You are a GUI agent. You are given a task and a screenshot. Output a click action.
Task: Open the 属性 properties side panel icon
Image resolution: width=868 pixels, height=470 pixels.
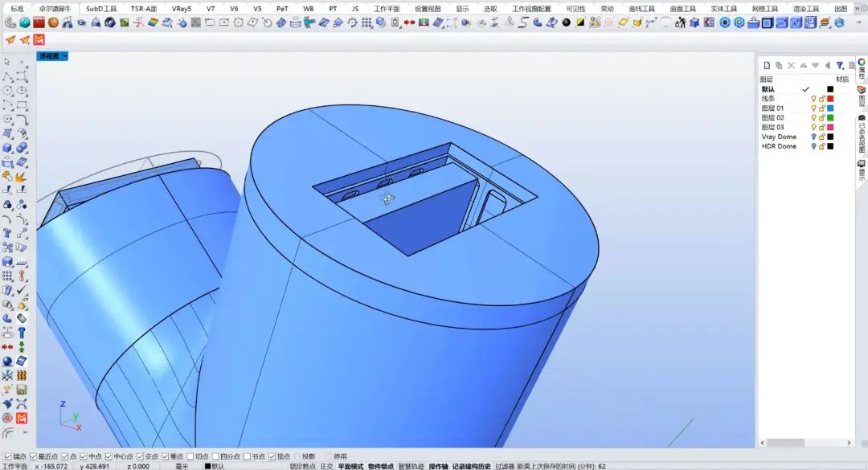pos(862,68)
